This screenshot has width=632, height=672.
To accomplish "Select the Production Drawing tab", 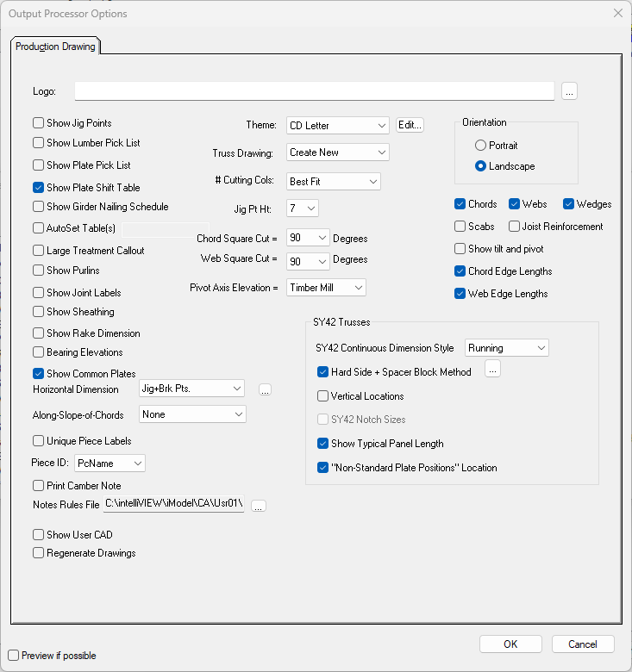I will [55, 47].
